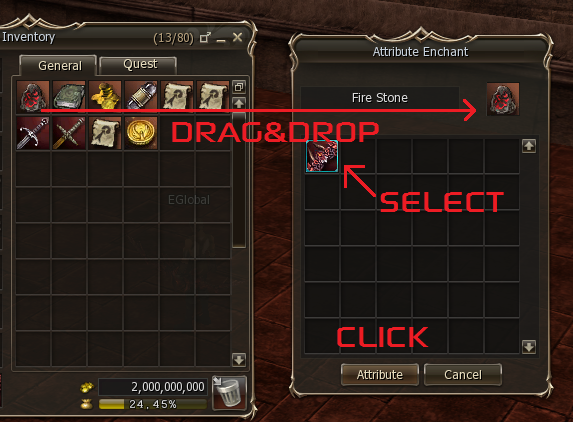Screen dimensions: 573x422
Task: Click the Cancel button
Action: [463, 375]
